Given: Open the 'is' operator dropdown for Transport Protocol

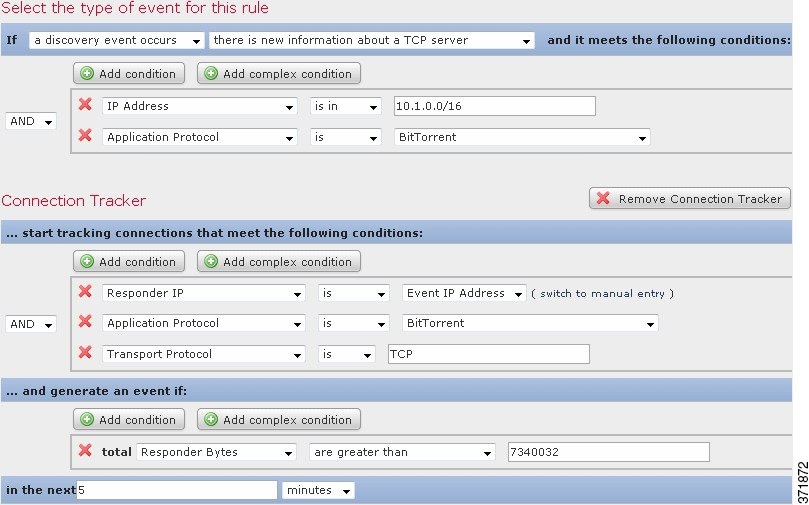Looking at the screenshot, I should click(347, 354).
